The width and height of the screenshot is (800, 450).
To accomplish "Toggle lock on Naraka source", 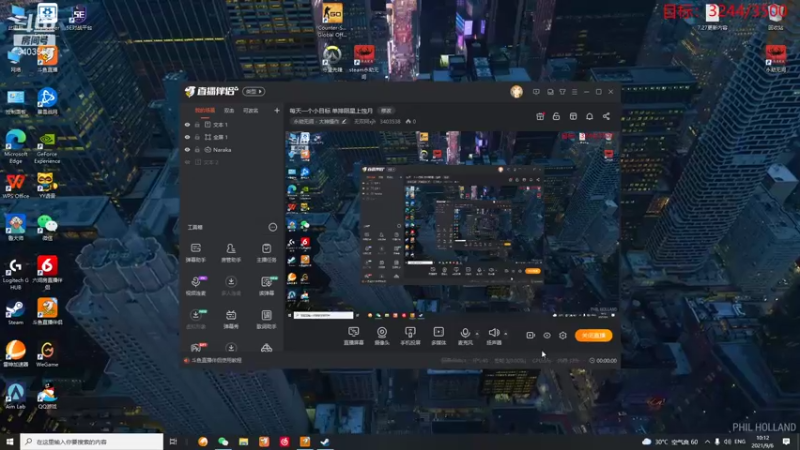I will 197,150.
